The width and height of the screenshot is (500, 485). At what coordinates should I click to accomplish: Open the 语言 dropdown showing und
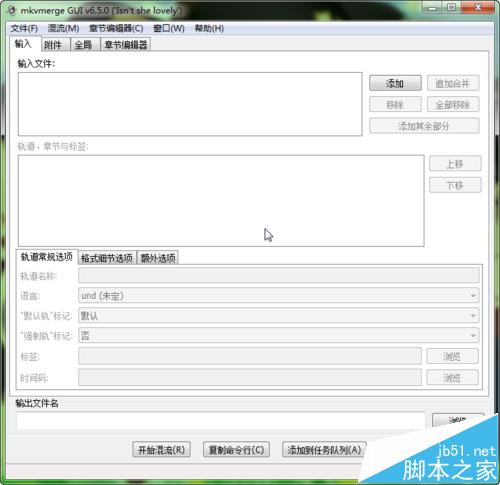[279, 296]
